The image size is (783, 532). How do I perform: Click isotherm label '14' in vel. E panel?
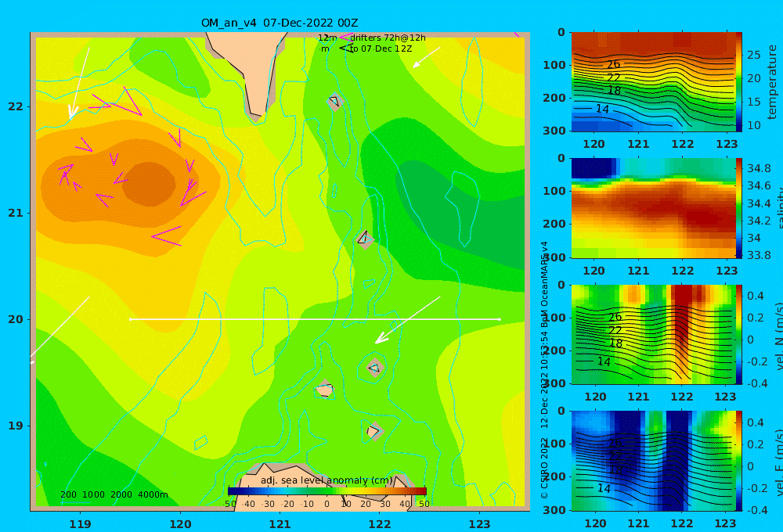pyautogui.click(x=604, y=489)
